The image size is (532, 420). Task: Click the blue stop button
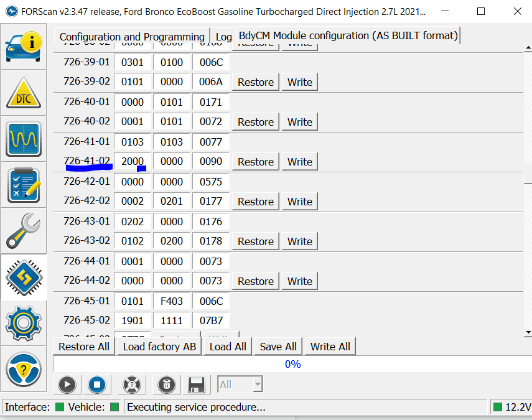pyautogui.click(x=97, y=385)
